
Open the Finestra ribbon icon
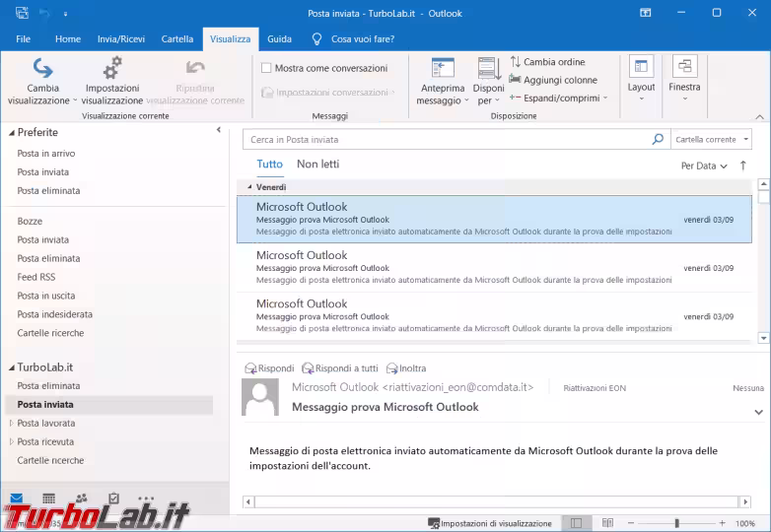coord(684,66)
